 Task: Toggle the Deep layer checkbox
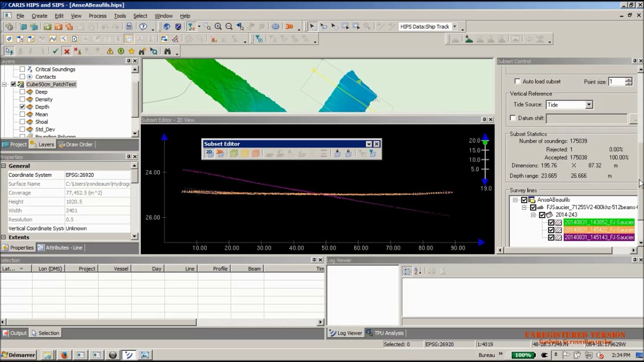(x=22, y=92)
